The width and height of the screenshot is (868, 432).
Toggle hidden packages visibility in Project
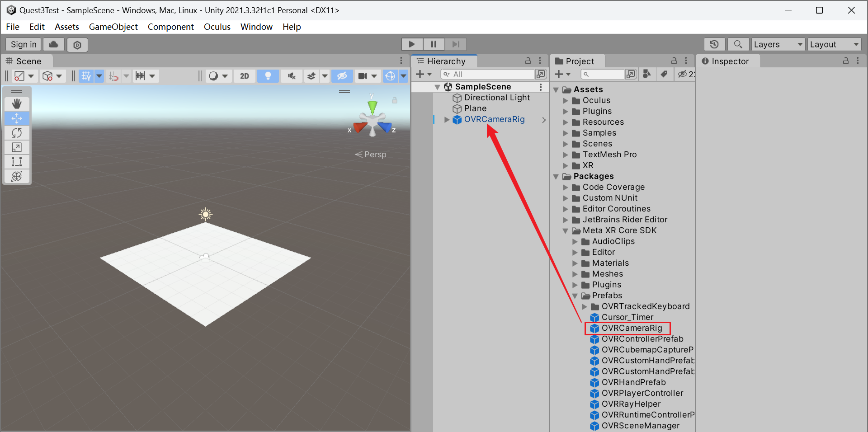(x=686, y=74)
